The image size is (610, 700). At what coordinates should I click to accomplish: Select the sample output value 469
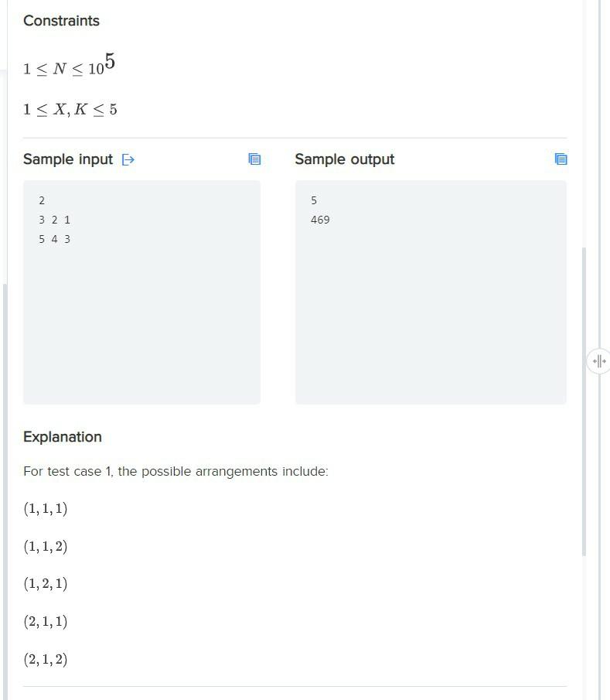(x=320, y=220)
